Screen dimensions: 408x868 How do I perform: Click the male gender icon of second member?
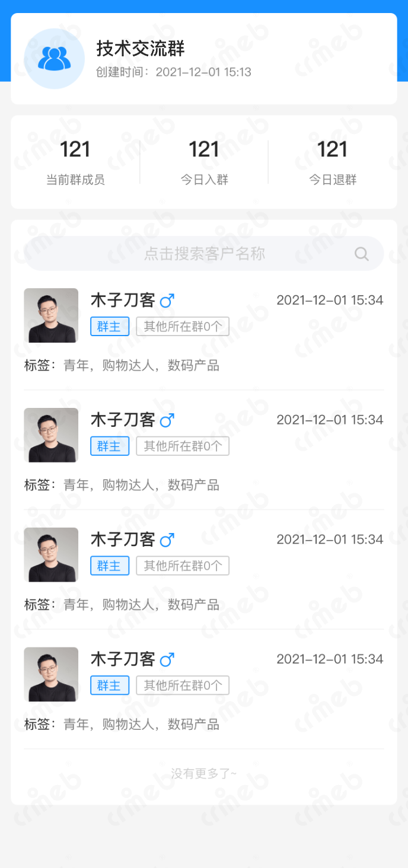(x=167, y=420)
